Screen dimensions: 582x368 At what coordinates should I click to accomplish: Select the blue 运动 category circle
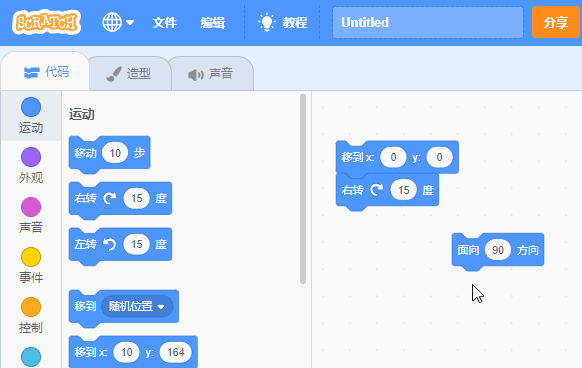pos(31,107)
